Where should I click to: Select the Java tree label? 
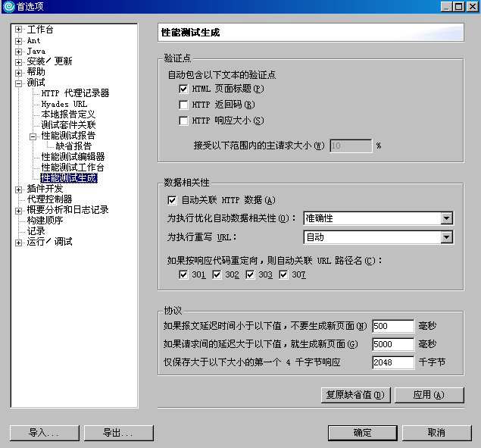(36, 52)
